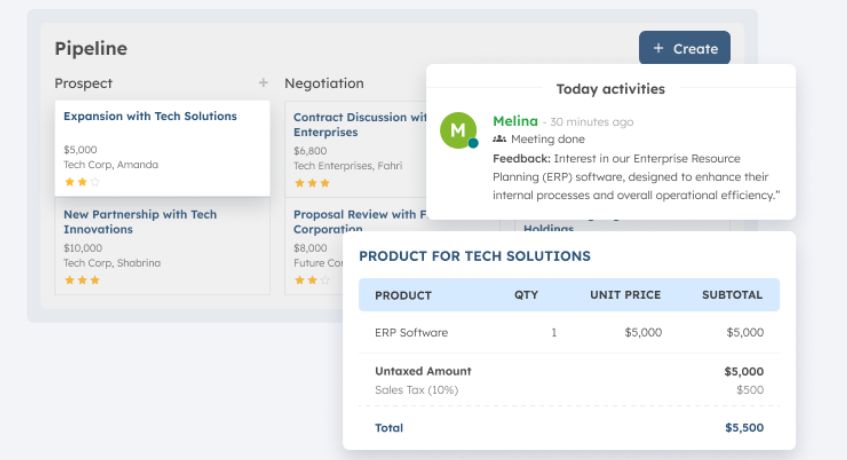Click star rating on New Partnership card

[82, 280]
